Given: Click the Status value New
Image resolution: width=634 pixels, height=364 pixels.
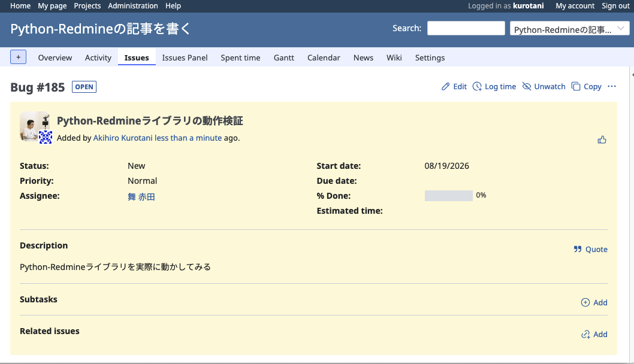Looking at the screenshot, I should point(136,166).
